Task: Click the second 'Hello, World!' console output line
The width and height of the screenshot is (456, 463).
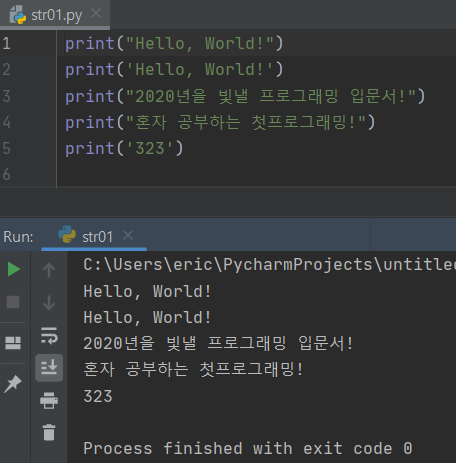Action: coord(147,317)
